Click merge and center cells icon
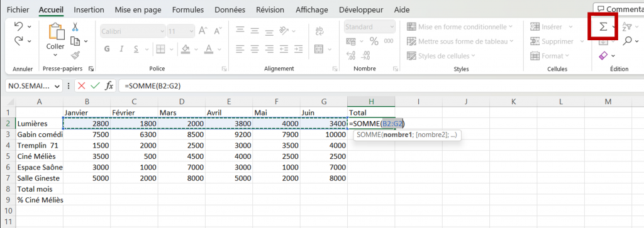This screenshot has height=228, width=644. pos(319,49)
